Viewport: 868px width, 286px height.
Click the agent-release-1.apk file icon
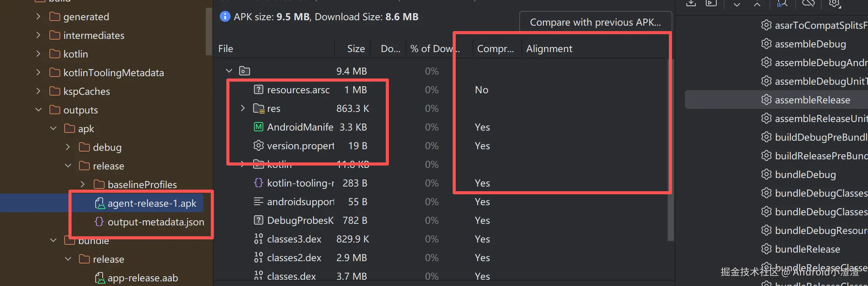pyautogui.click(x=100, y=203)
